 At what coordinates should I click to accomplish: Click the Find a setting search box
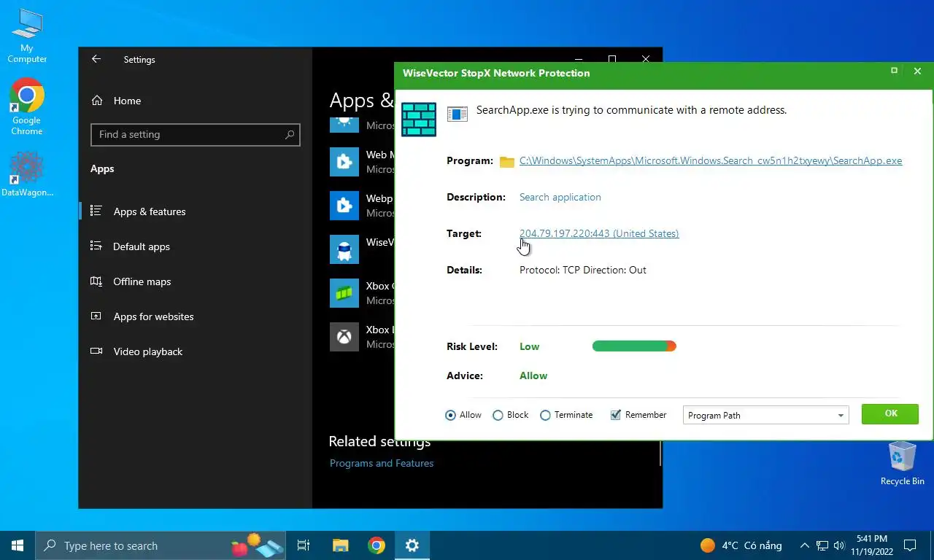tap(195, 134)
